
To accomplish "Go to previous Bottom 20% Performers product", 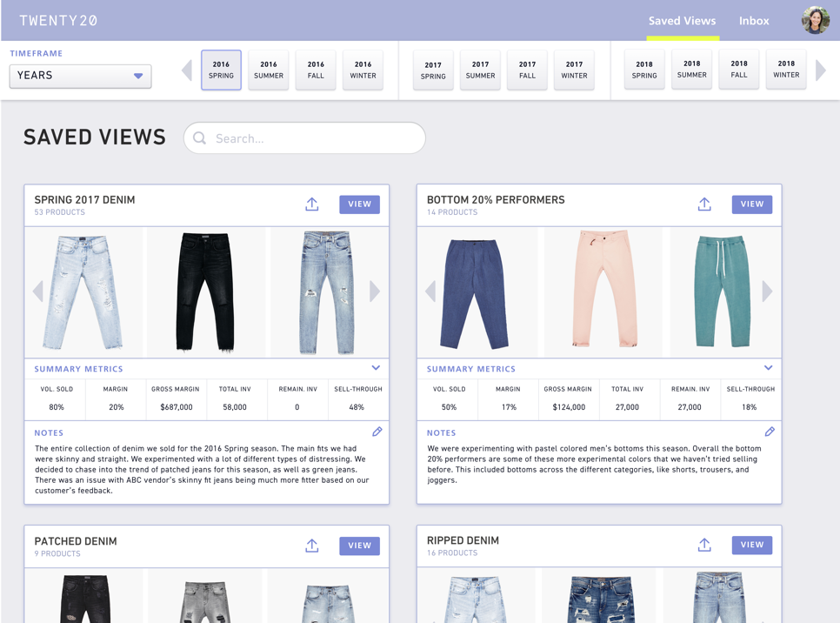I will [x=430, y=291].
